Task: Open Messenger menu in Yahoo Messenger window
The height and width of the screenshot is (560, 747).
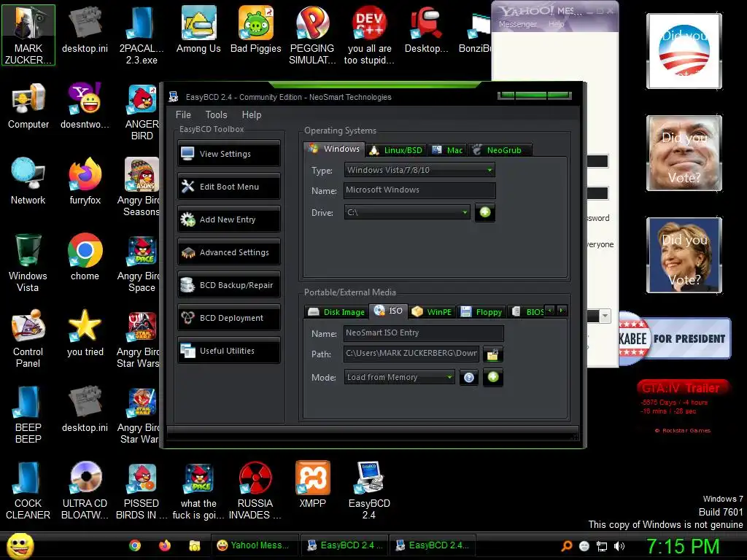Action: 517,24
